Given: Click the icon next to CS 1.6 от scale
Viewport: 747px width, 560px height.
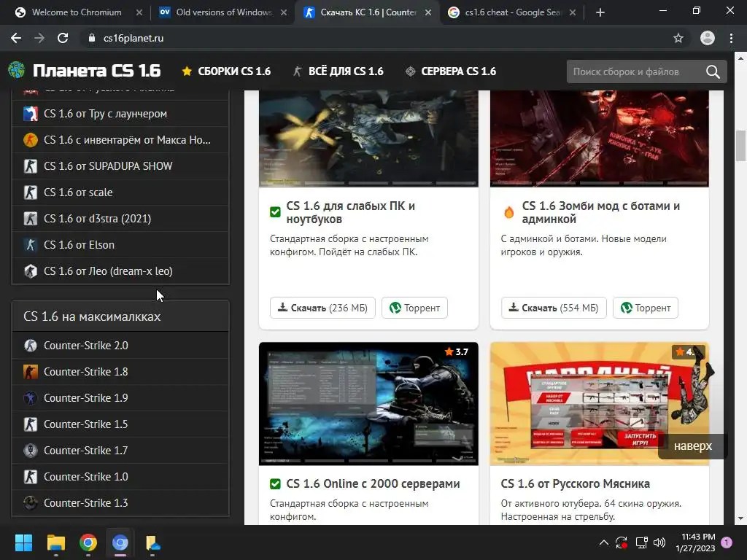Looking at the screenshot, I should [x=31, y=192].
